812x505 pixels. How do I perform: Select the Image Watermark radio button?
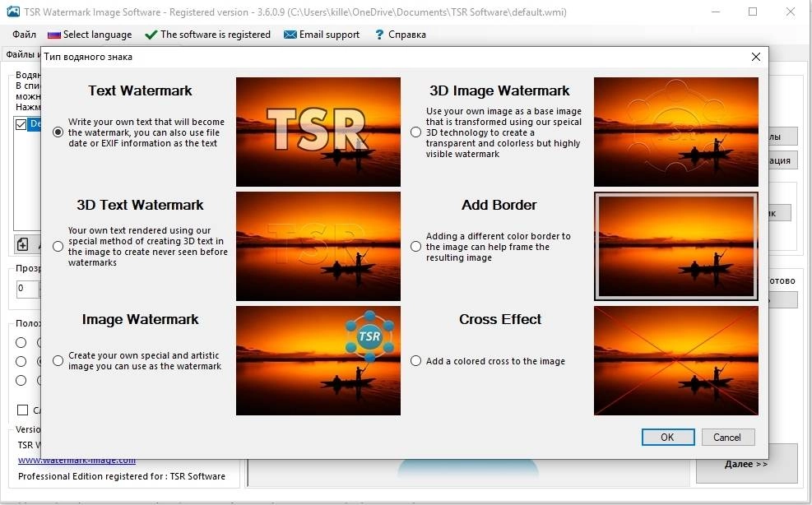(x=58, y=360)
